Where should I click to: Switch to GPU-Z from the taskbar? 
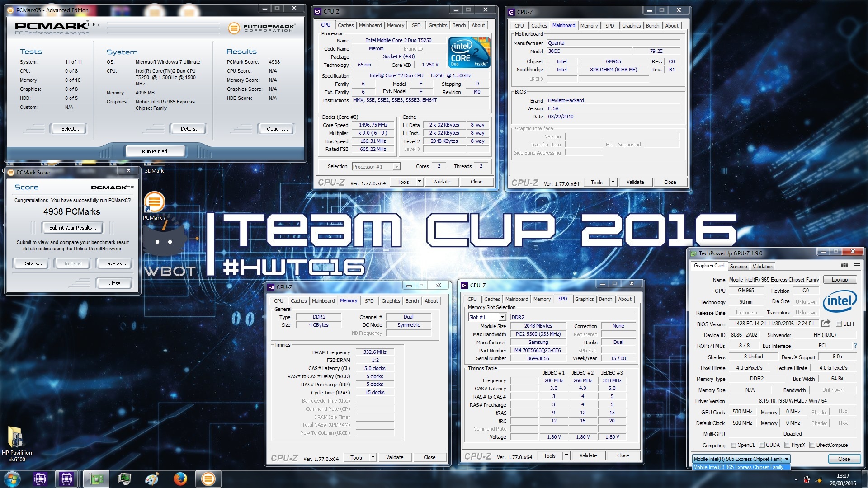click(96, 479)
